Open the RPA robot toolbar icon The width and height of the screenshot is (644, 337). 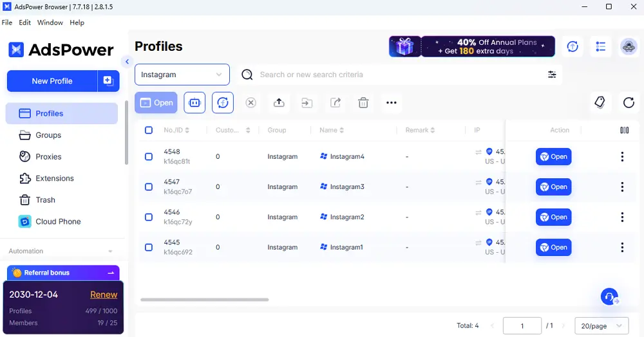pos(194,102)
